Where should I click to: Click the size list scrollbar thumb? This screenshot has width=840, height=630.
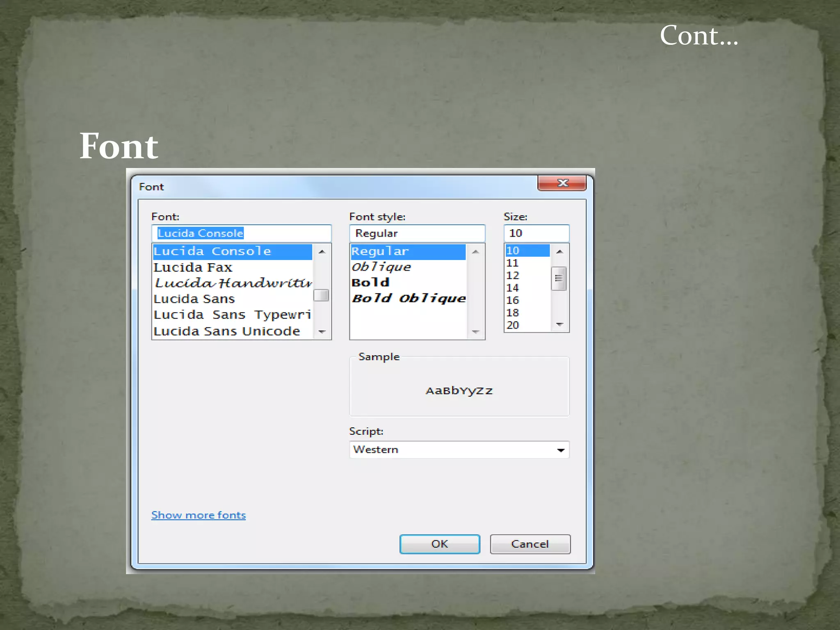click(559, 278)
